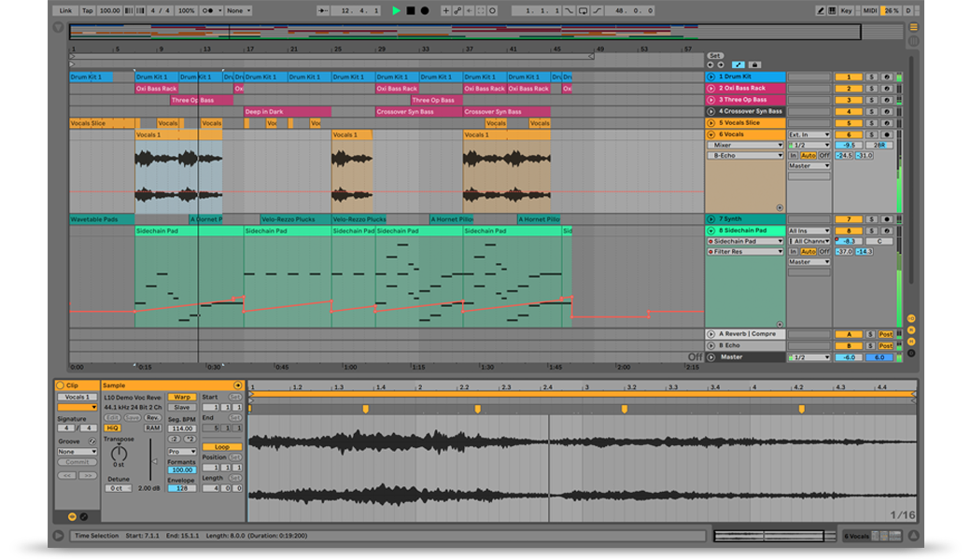Toggle Automation Mode icon under Set
This screenshot has width=971, height=560.
(739, 64)
